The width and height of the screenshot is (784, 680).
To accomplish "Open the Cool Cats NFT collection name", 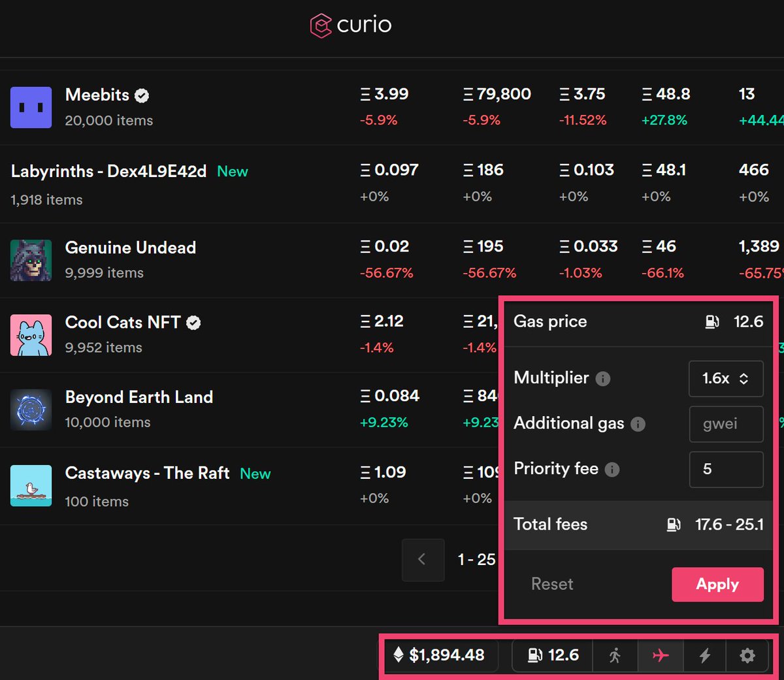I will [123, 322].
